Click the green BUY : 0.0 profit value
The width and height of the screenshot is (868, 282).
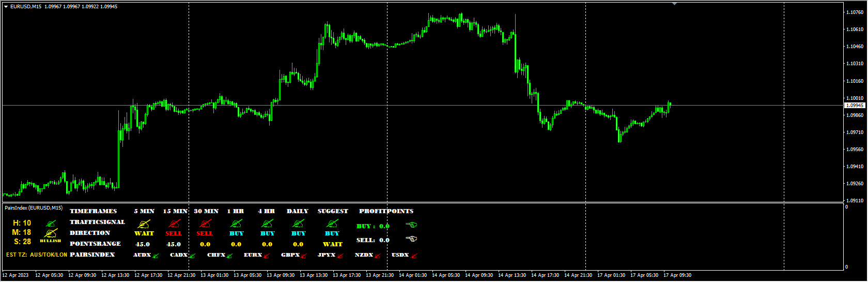373,226
